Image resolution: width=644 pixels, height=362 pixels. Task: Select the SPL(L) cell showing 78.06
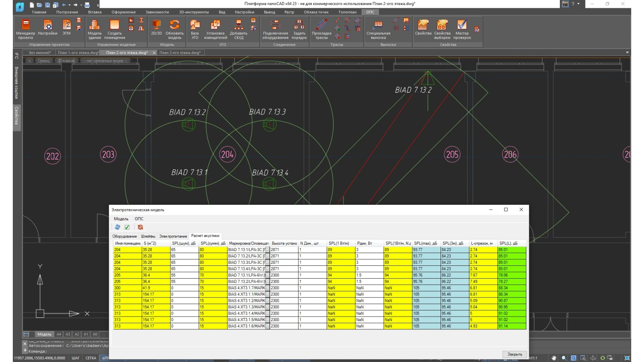(x=511, y=275)
